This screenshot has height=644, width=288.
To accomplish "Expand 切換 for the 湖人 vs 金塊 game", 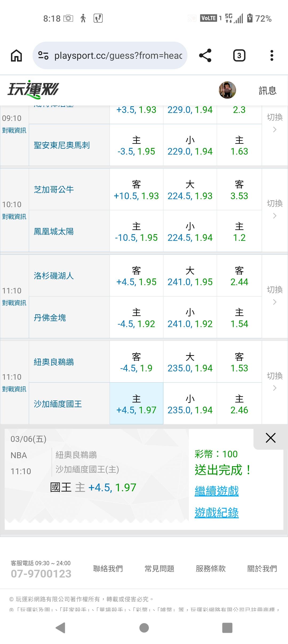I will point(275,295).
